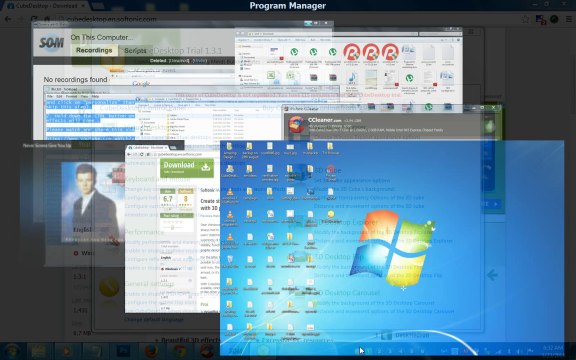Open Photoshop from the taskbar
The image size is (576, 360).
point(123,351)
